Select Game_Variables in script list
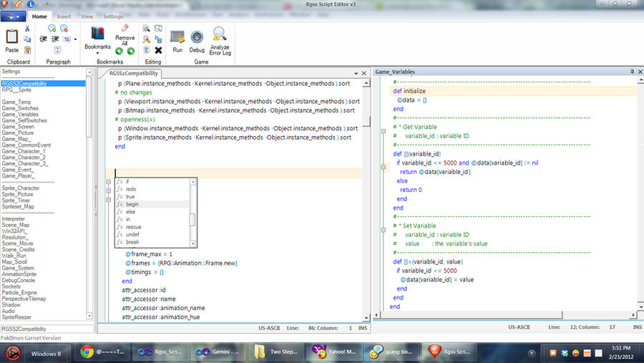Viewport: 644px width, 363px height. point(20,115)
